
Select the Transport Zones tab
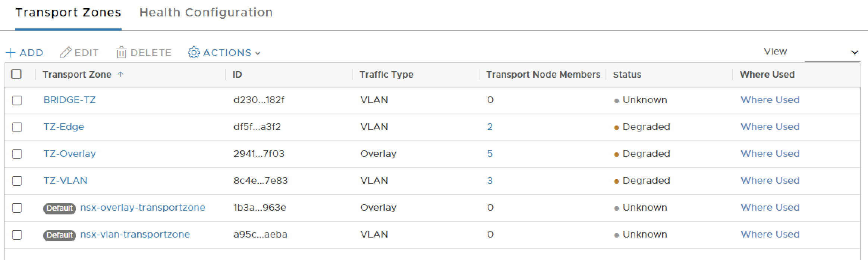pyautogui.click(x=68, y=13)
